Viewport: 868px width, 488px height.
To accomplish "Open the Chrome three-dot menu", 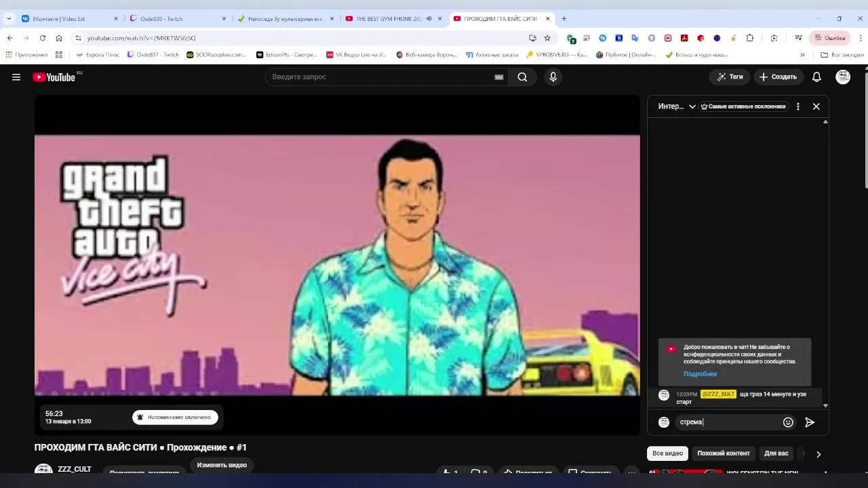I will pos(860,38).
